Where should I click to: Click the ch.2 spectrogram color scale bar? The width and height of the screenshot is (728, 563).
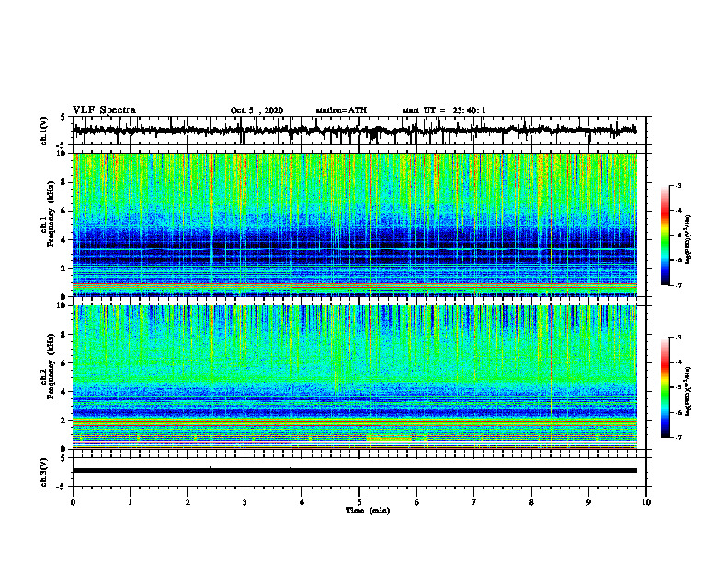665,387
